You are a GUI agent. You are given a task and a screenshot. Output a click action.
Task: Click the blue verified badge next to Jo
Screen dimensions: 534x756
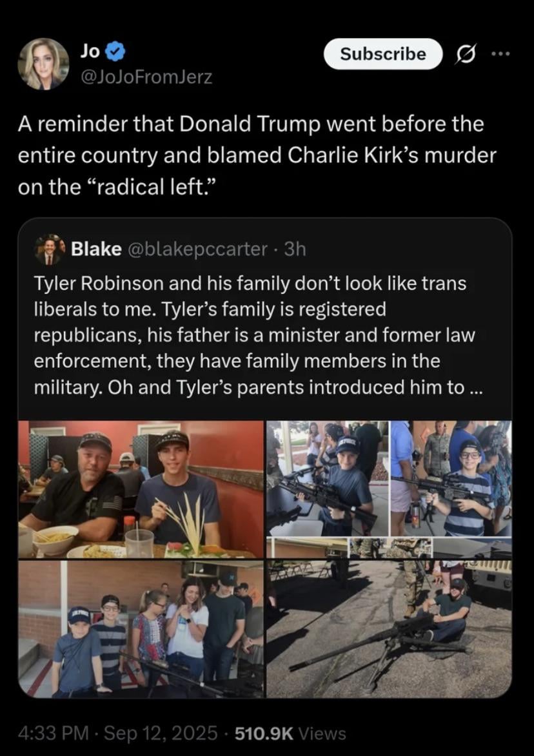pyautogui.click(x=117, y=51)
